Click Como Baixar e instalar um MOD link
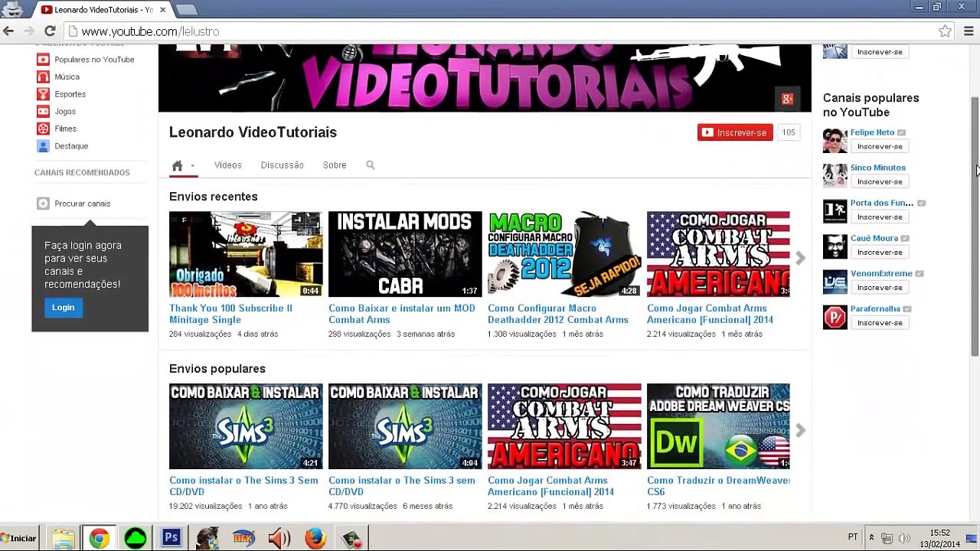Viewport: 980px width, 551px height. (x=401, y=314)
